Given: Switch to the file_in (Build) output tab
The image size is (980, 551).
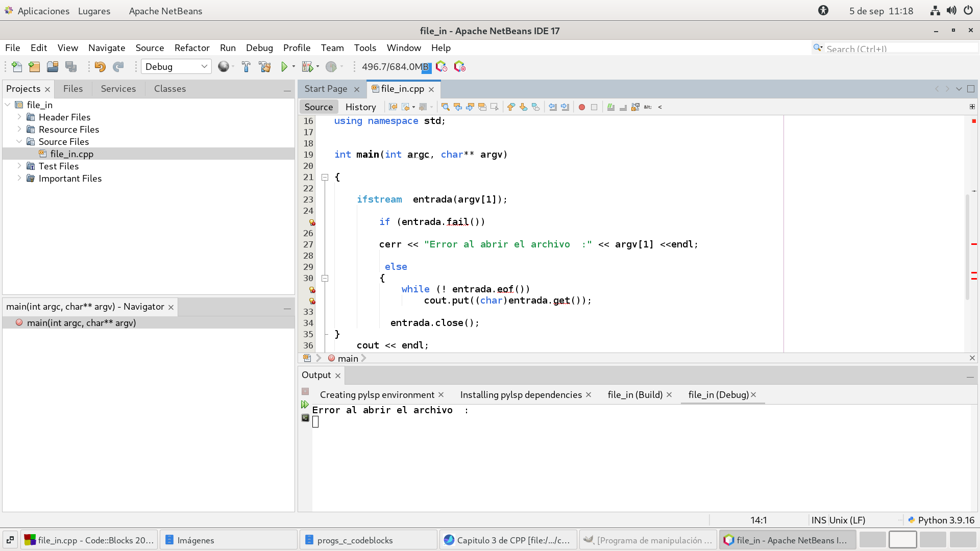Looking at the screenshot, I should 634,395.
